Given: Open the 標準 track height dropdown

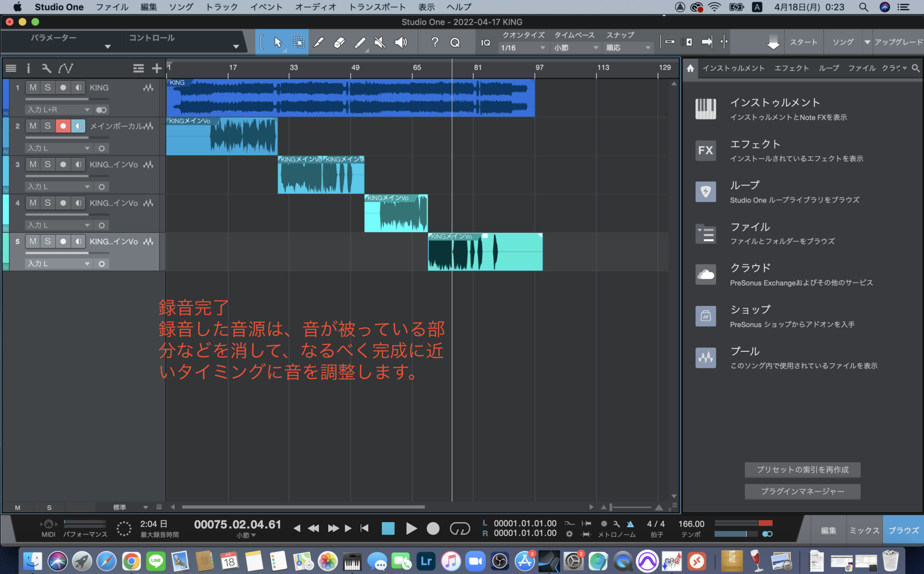Looking at the screenshot, I should (130, 507).
